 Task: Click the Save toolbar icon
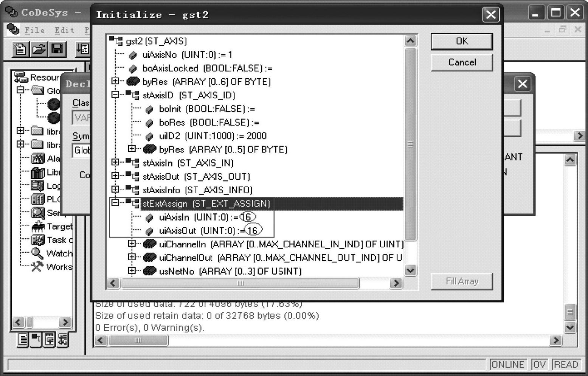coord(57,49)
